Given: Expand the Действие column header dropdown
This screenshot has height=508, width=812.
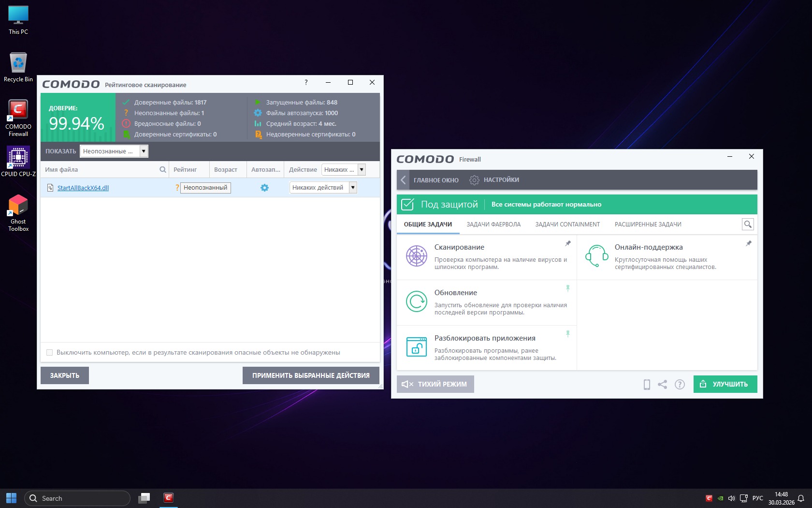Looking at the screenshot, I should point(362,169).
